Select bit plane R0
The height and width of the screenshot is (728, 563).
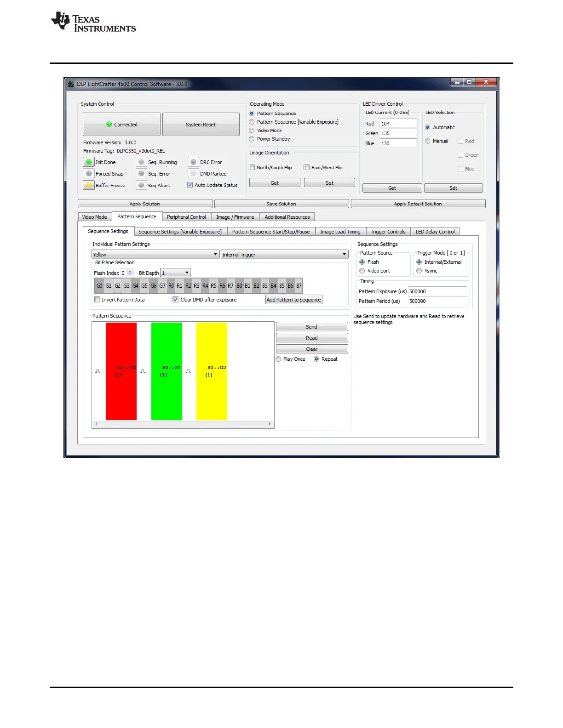[171, 286]
